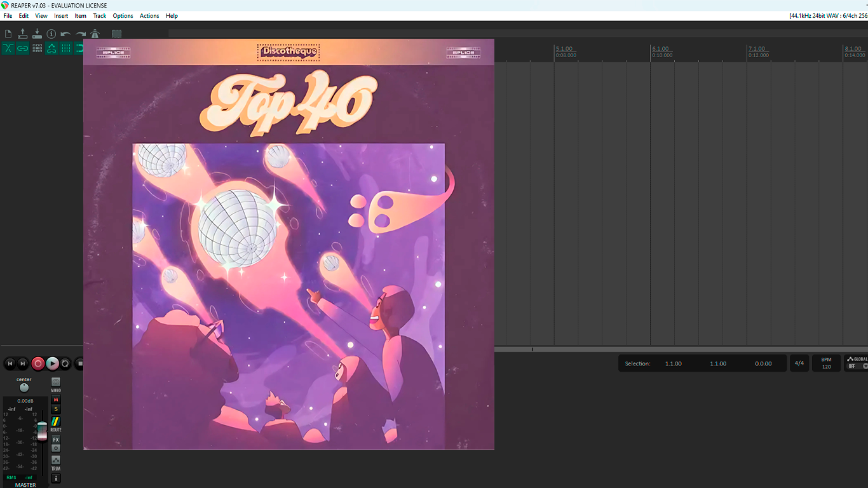Toggle auto-crossfade icon

click(x=8, y=48)
